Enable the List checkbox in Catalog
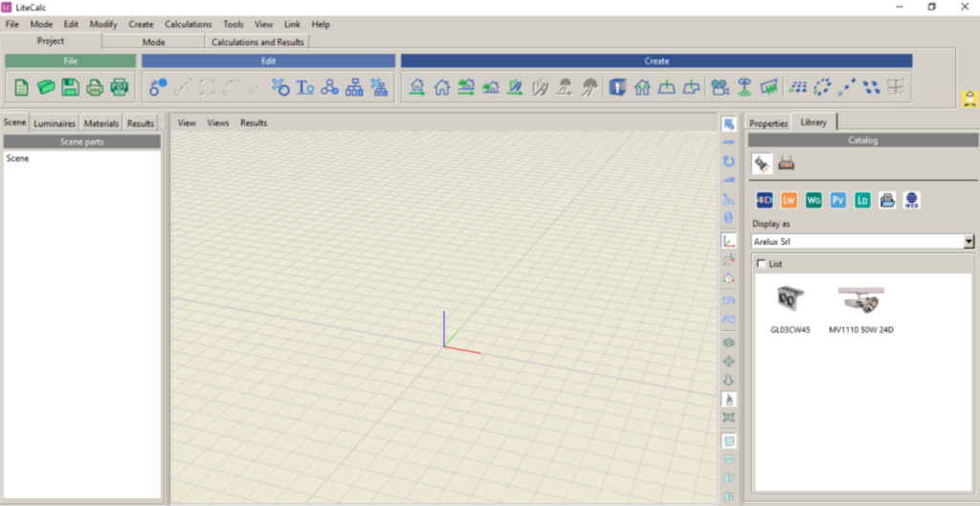 click(761, 264)
